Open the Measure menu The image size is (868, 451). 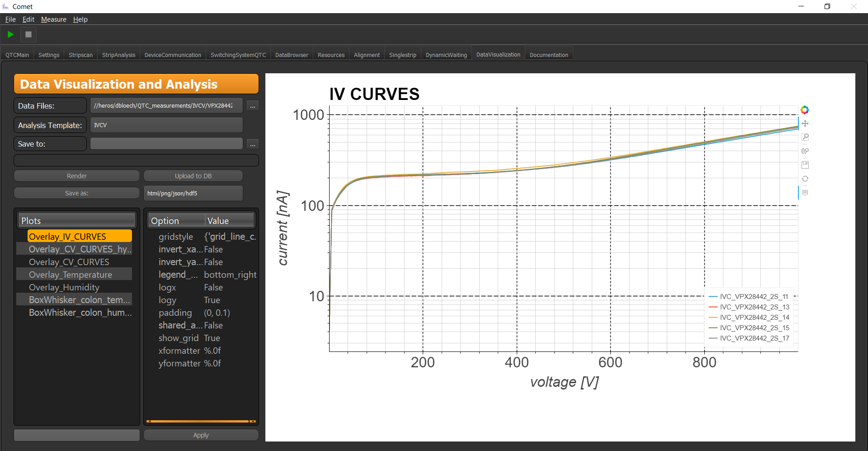point(54,19)
